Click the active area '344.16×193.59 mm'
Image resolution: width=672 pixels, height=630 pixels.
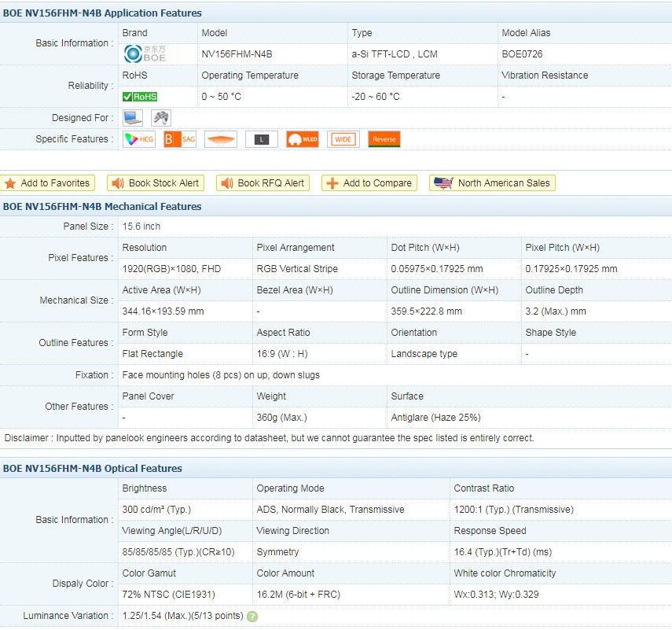point(163,311)
